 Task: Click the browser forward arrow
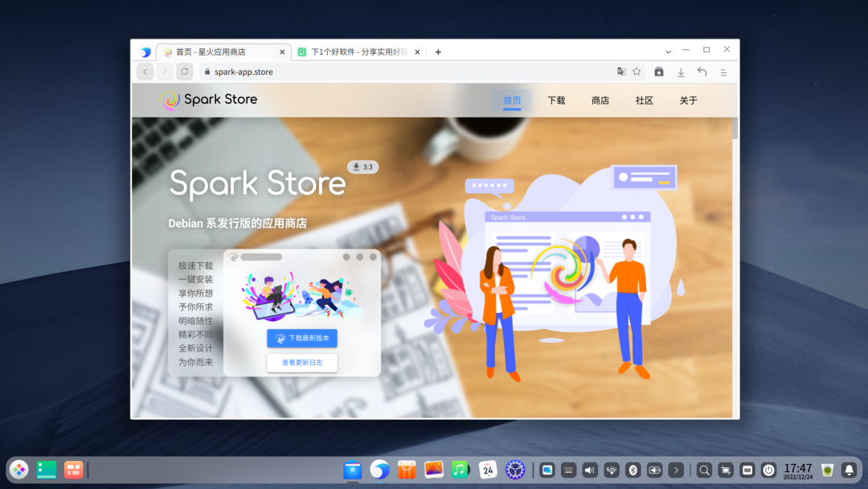pos(165,72)
